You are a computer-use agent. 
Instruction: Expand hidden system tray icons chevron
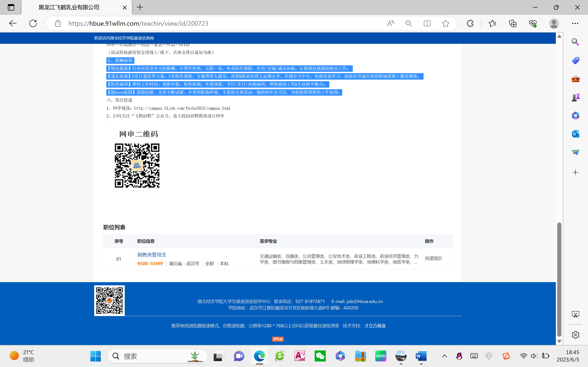pyautogui.click(x=444, y=356)
